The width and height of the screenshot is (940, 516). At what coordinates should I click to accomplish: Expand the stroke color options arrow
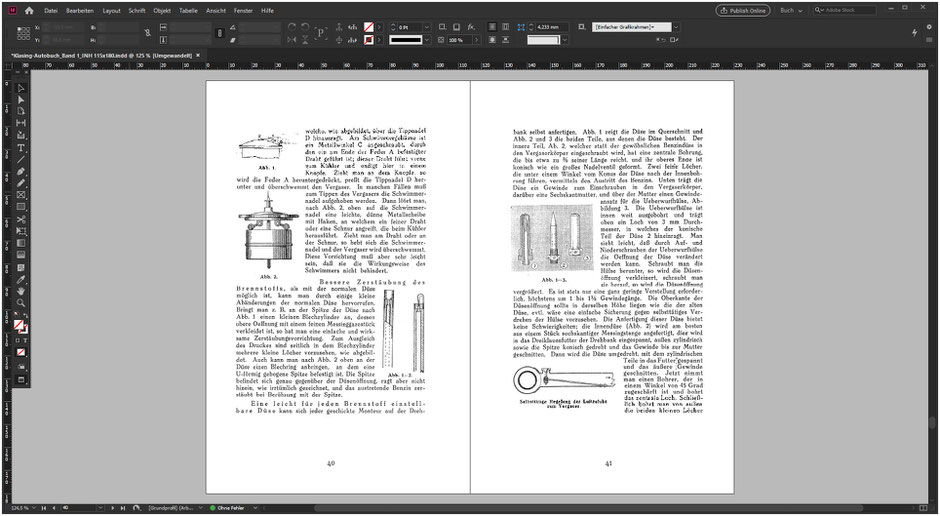(x=379, y=40)
